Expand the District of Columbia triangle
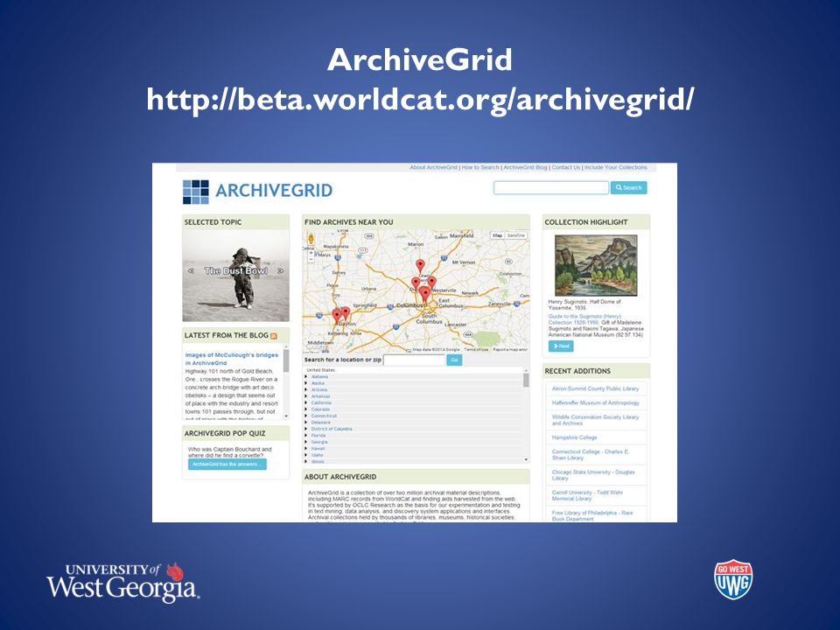This screenshot has height=630, width=840. [x=306, y=429]
